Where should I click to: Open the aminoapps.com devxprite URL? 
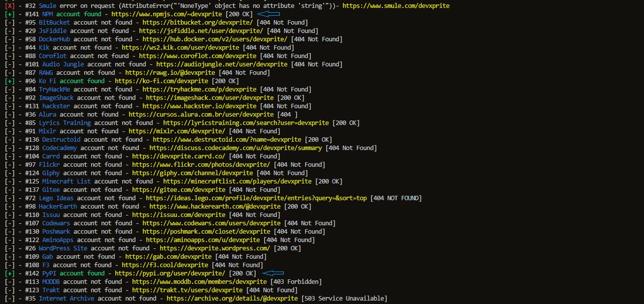click(203, 240)
